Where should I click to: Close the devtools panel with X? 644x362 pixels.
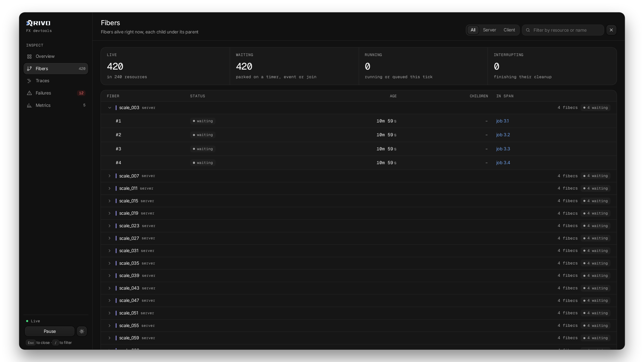[x=611, y=30]
